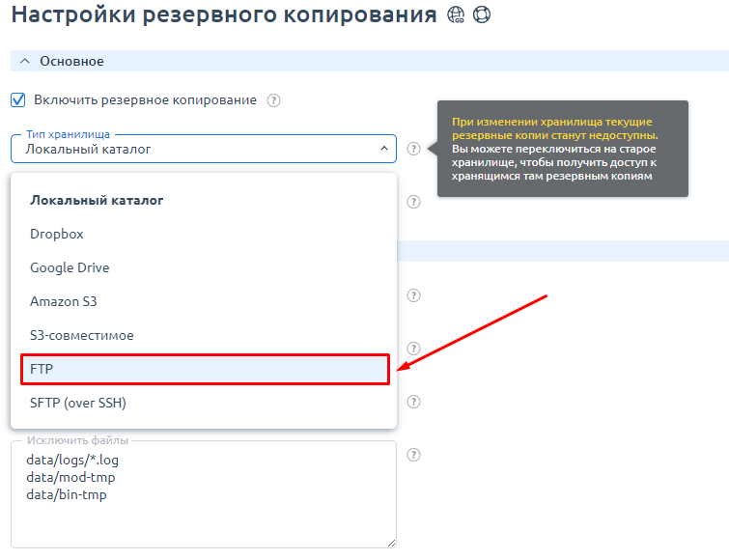Select SFTP (over SSH) option
The width and height of the screenshot is (729, 560).
[77, 403]
